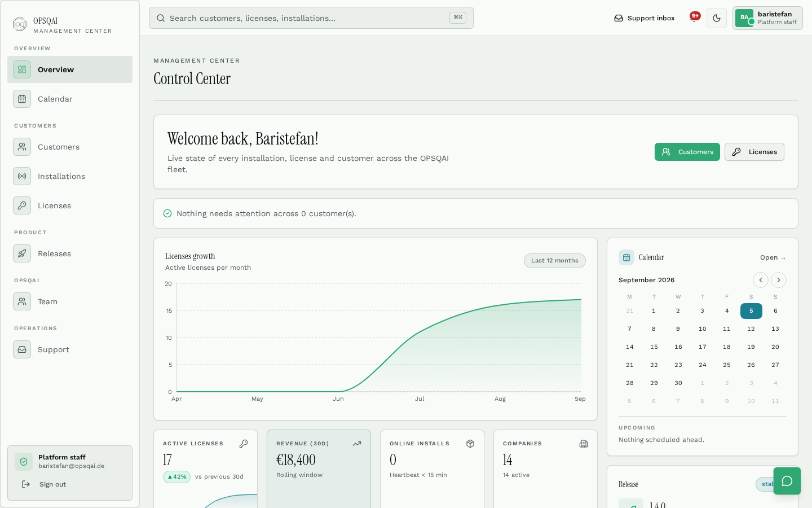Click the 9+ notification badge
This screenshot has width=812, height=508.
pyautogui.click(x=695, y=16)
